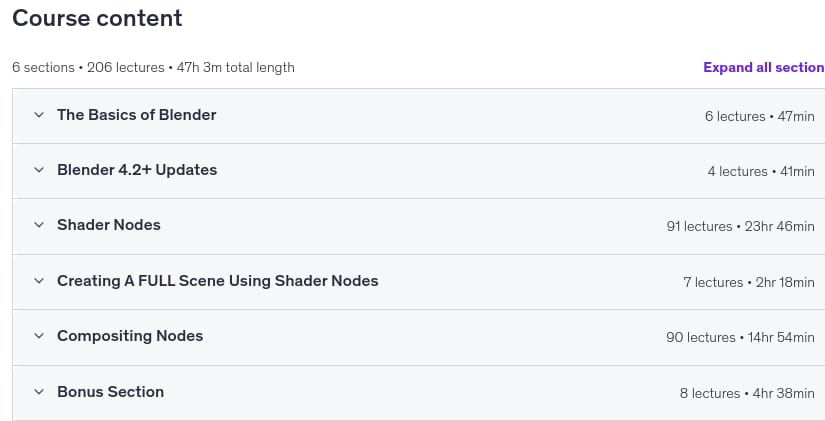The image size is (825, 421).
Task: Click the Shader Nodes section title
Action: pos(109,225)
